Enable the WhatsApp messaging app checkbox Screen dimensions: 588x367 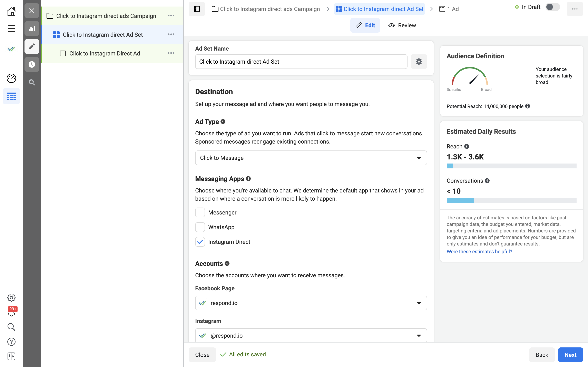[200, 227]
